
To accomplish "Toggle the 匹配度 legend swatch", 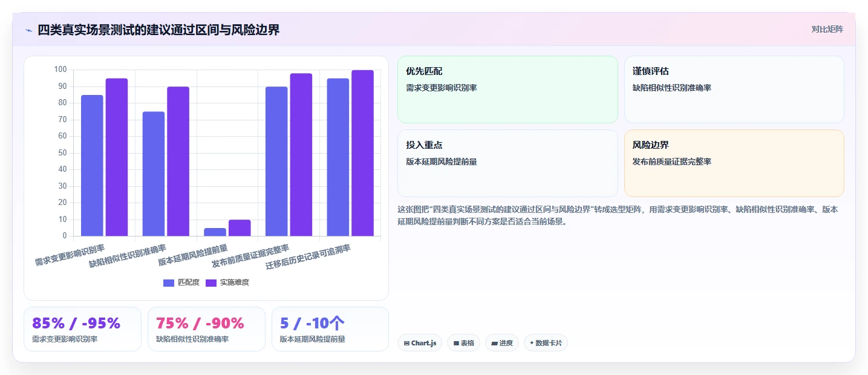I will point(169,282).
